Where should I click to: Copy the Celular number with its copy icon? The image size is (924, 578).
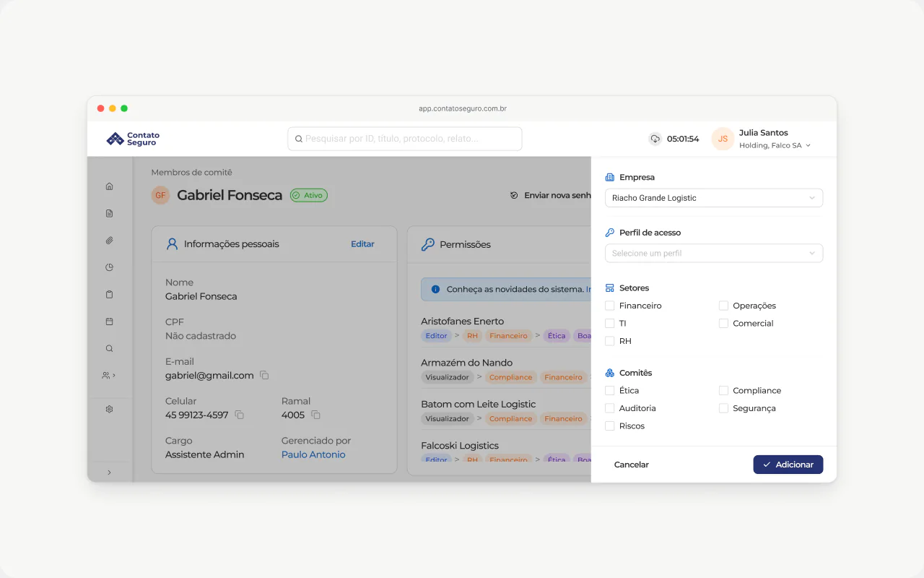[x=240, y=415]
